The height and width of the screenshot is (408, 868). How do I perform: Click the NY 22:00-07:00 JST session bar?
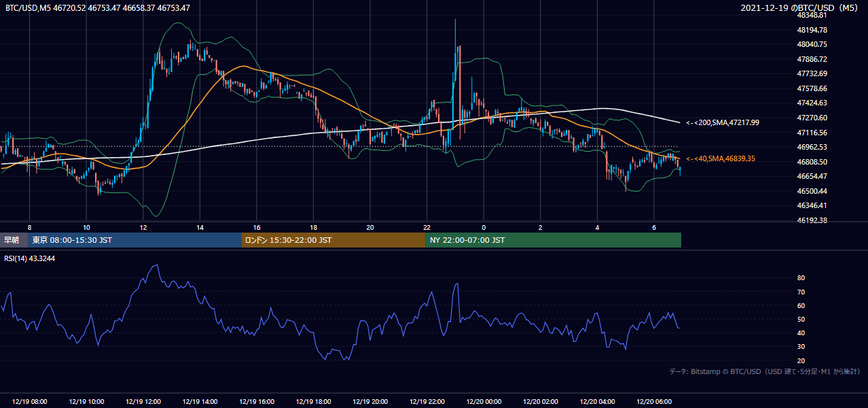pyautogui.click(x=554, y=240)
